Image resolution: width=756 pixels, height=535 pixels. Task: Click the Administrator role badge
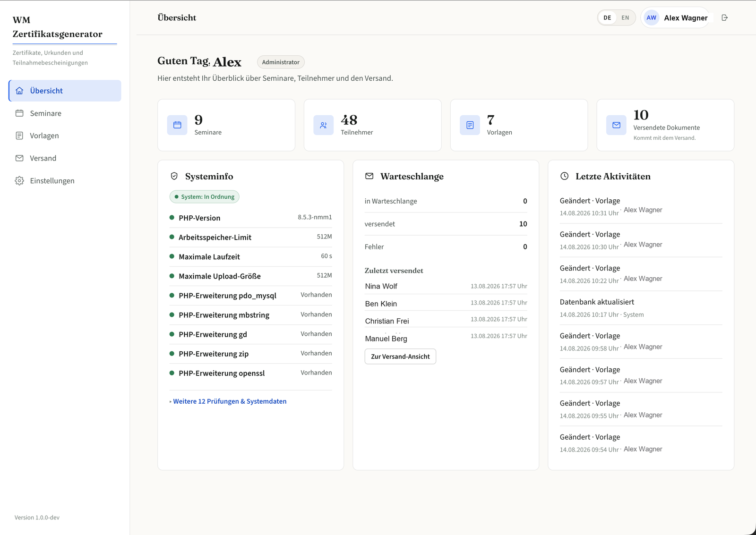coord(281,62)
